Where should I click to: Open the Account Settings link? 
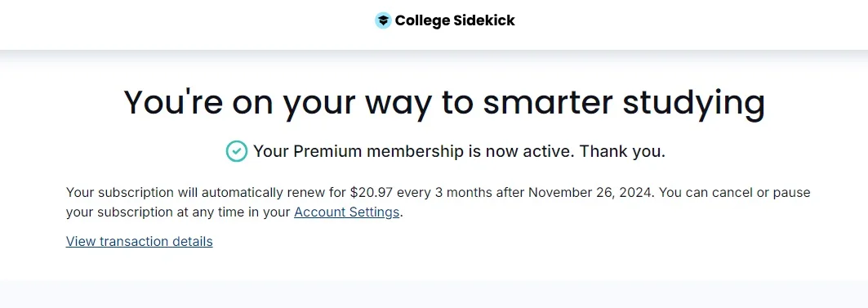(x=346, y=212)
